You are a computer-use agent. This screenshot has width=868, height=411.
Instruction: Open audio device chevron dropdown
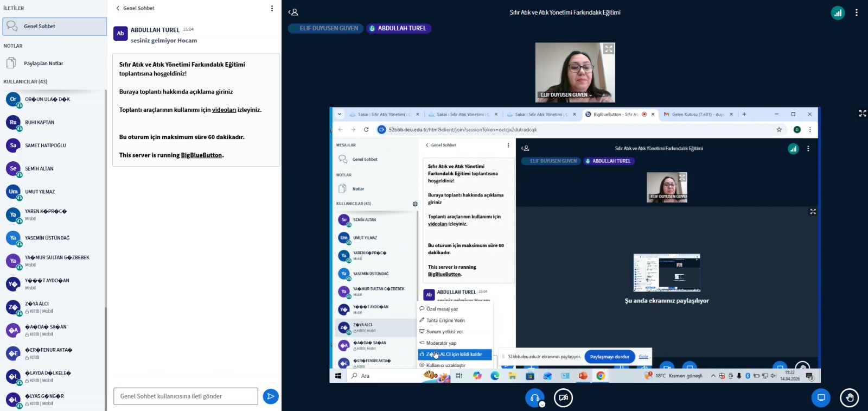(542, 404)
